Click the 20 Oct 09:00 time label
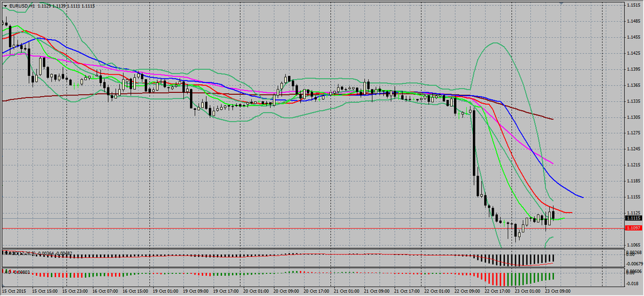The image size is (644, 296). click(x=286, y=291)
